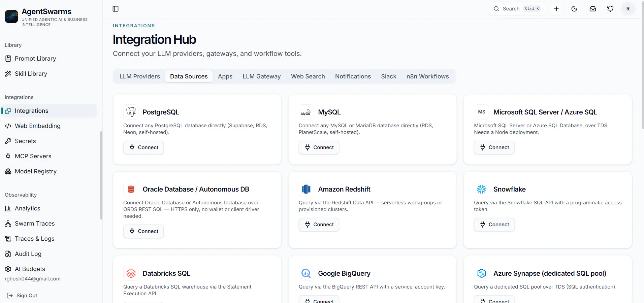Click the Azure Synapse logo icon
The width and height of the screenshot is (644, 303).
point(482,273)
